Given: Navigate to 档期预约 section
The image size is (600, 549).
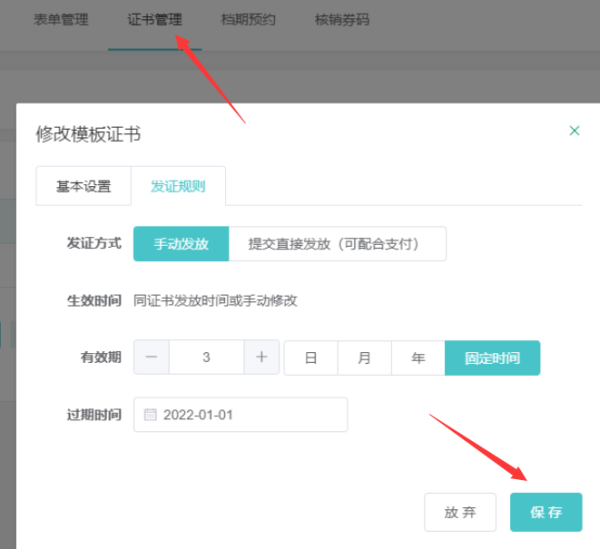Looking at the screenshot, I should 248,20.
